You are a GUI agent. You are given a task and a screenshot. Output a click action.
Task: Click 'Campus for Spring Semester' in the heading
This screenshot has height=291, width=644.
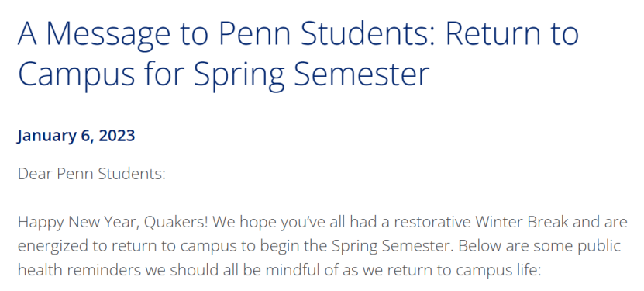pos(223,74)
